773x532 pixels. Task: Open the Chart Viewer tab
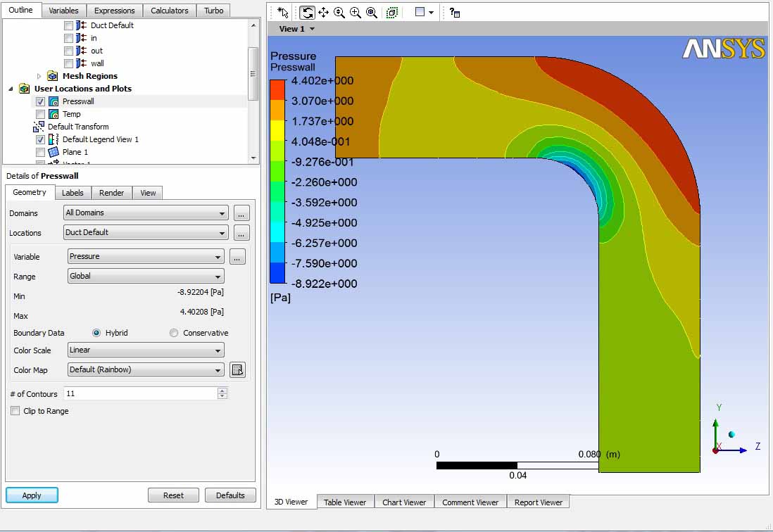[x=404, y=502]
